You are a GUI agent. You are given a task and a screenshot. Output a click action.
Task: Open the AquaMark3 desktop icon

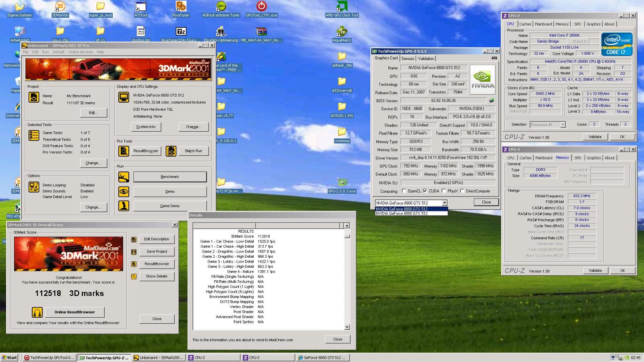coord(342,31)
